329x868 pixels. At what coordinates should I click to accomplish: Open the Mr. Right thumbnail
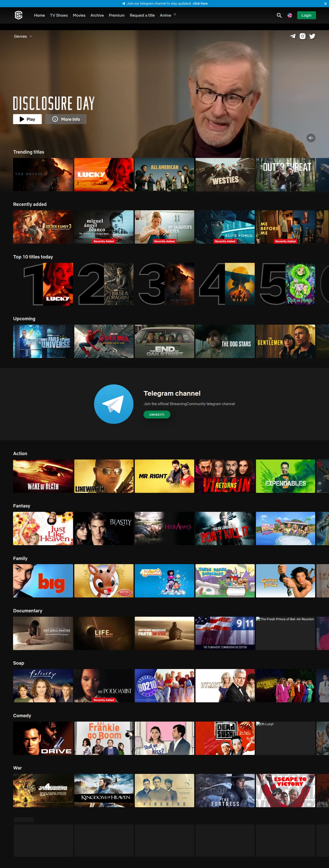click(164, 476)
